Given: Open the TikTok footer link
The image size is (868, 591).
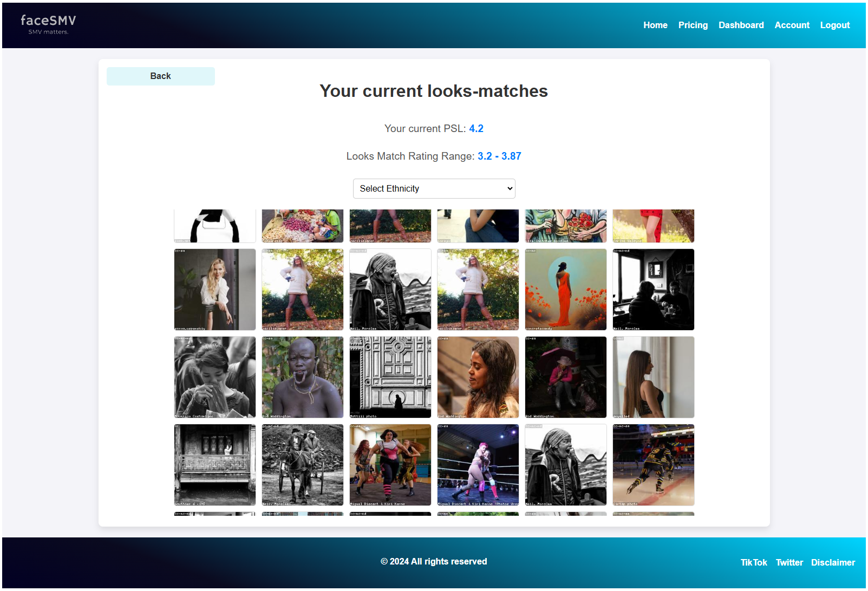Looking at the screenshot, I should point(754,562).
